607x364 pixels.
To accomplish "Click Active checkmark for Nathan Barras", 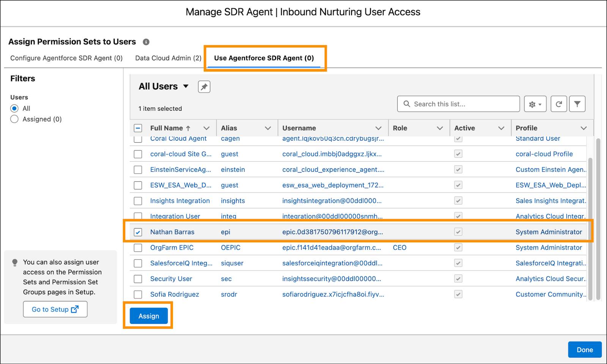I will [458, 232].
